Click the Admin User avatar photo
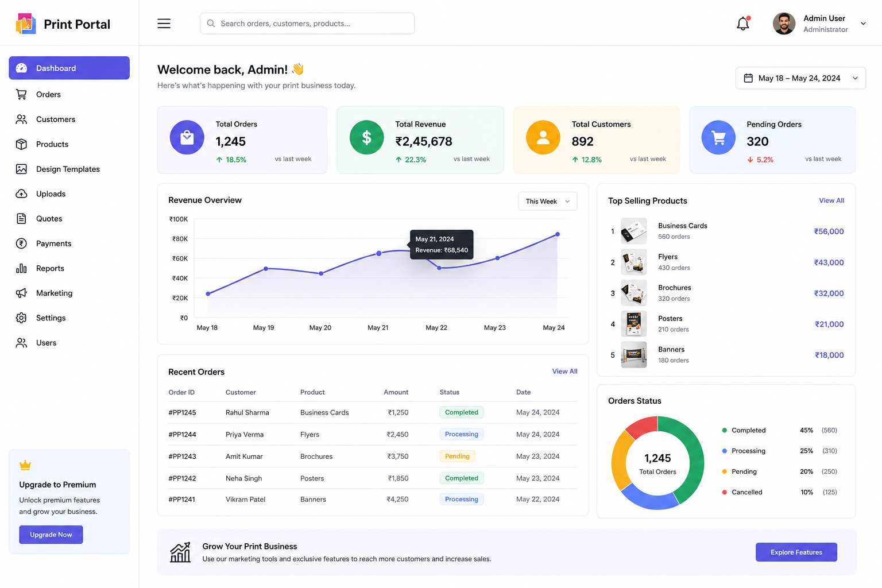882x588 pixels. pyautogui.click(x=784, y=24)
